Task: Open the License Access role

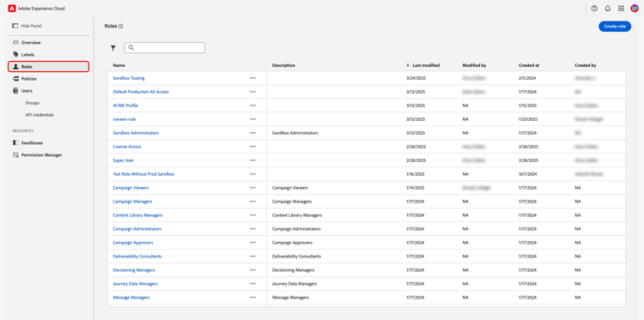Action: (127, 147)
